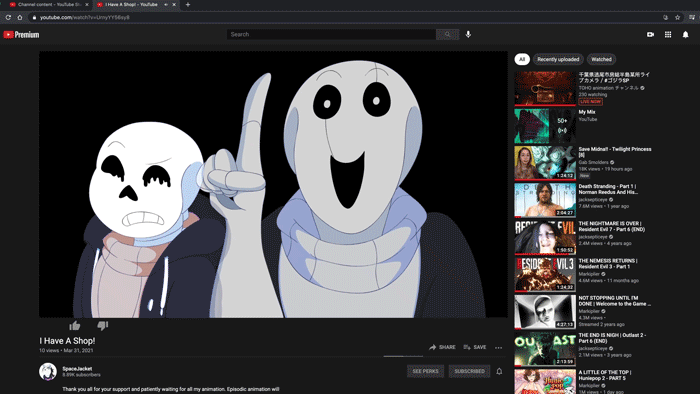Screen dimensions: 700x394
Task: Close the Channel content tab
Action: (87, 4)
